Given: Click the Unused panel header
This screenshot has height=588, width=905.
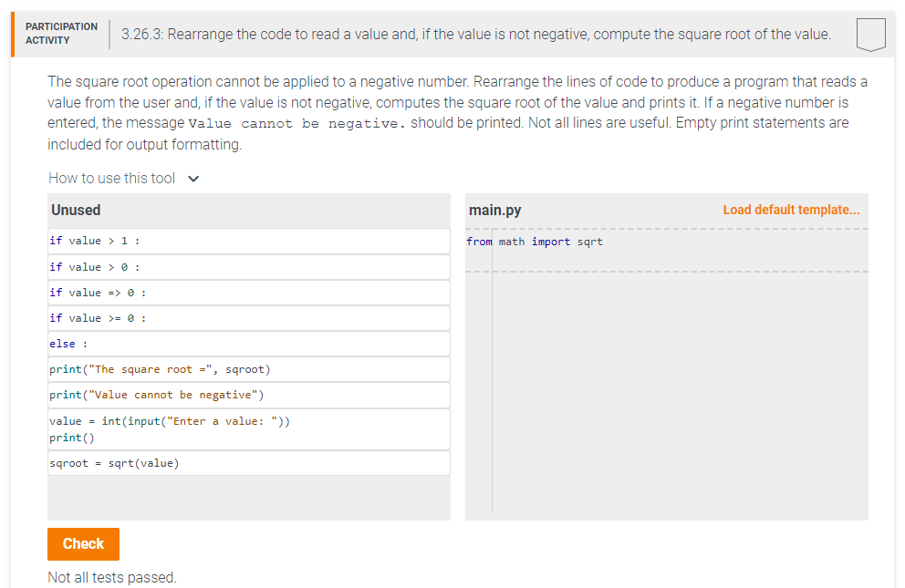Looking at the screenshot, I should coord(74,209).
